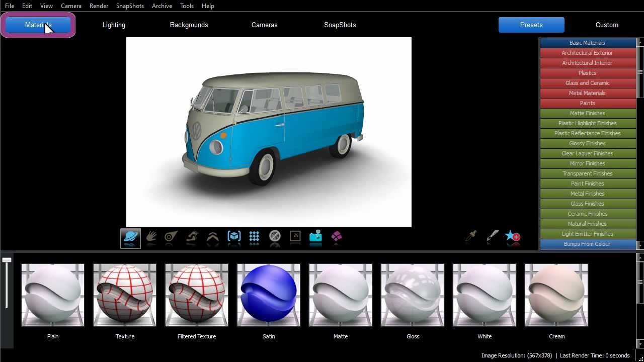This screenshot has width=644, height=362.
Task: Expand the Metal Materials category
Action: (588, 93)
